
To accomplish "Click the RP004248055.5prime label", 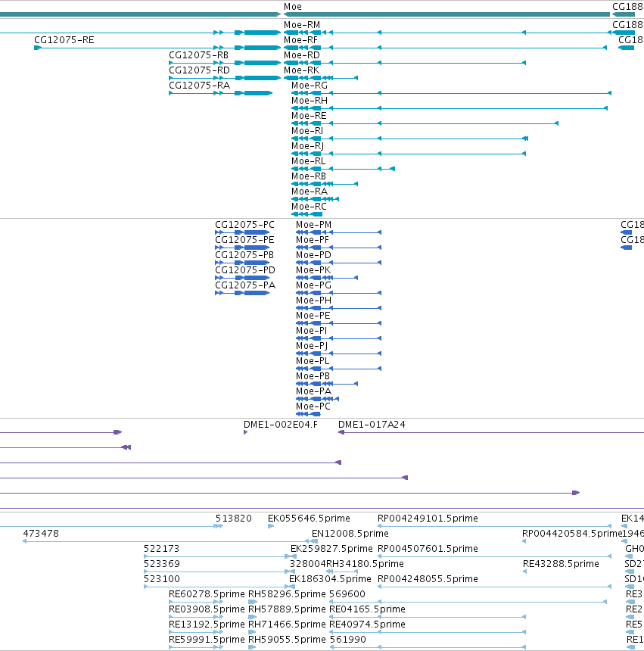I will pyautogui.click(x=428, y=579).
